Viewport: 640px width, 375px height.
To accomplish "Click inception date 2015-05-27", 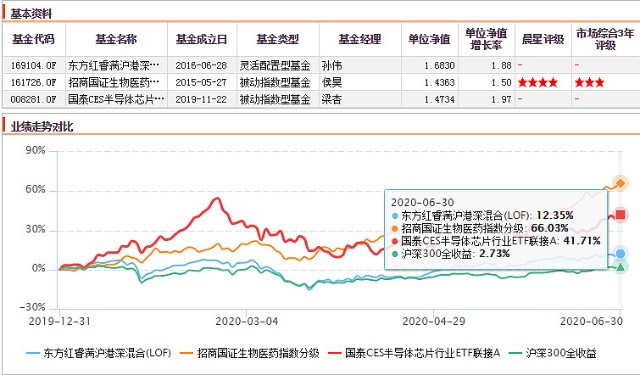I will pos(201,82).
